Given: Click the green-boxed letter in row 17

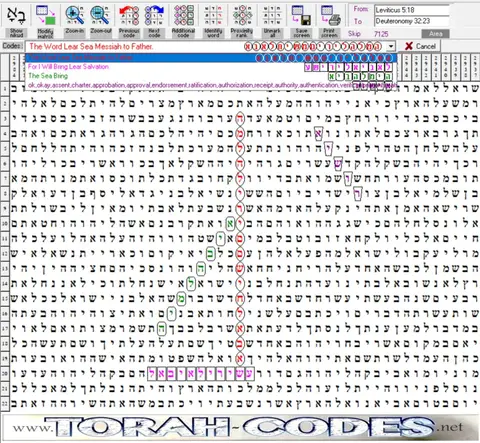Looking at the screenshot, I should coord(162,328).
